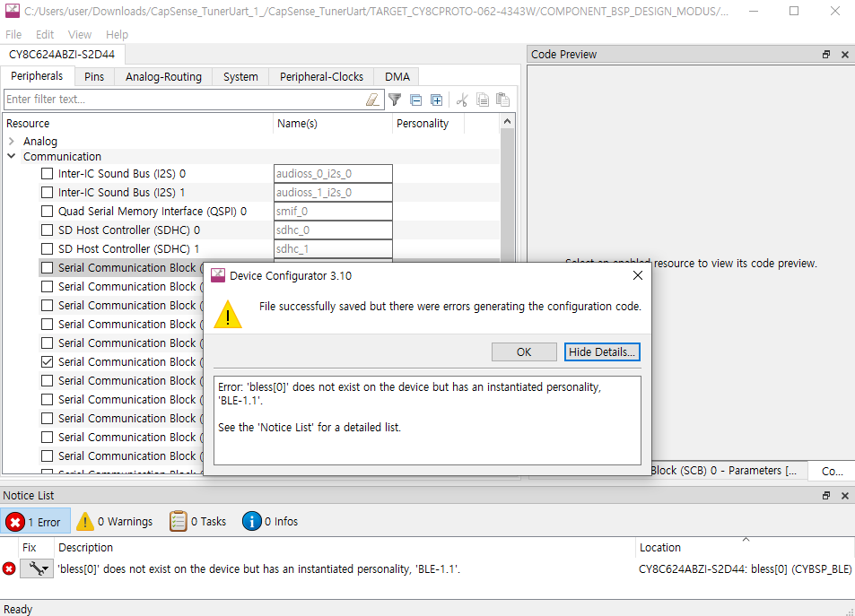Click Hide Details in the dialog

point(602,351)
